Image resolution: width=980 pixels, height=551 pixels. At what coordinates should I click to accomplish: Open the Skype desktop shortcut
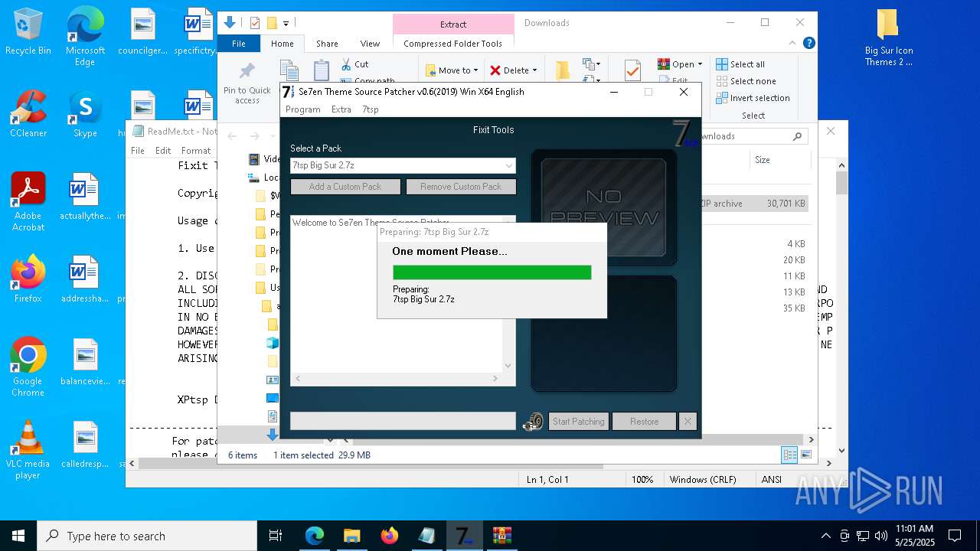coord(85,114)
